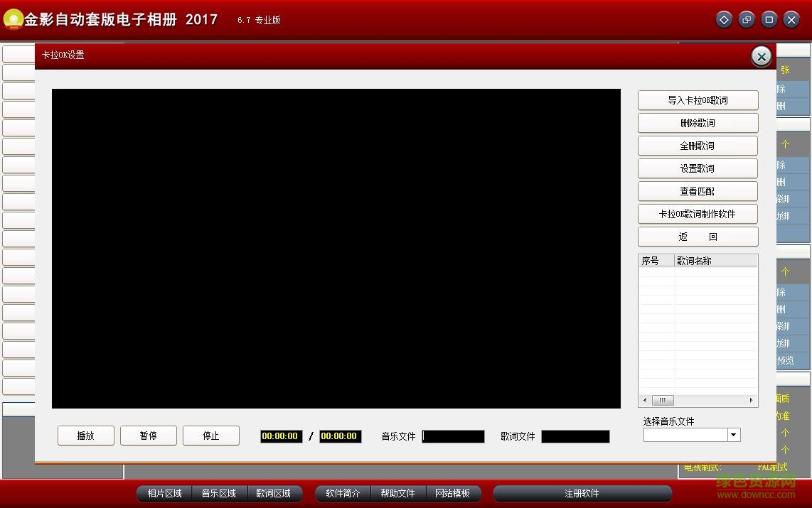The width and height of the screenshot is (812, 508).
Task: Open 设置歌词 lyric settings
Action: 698,168
